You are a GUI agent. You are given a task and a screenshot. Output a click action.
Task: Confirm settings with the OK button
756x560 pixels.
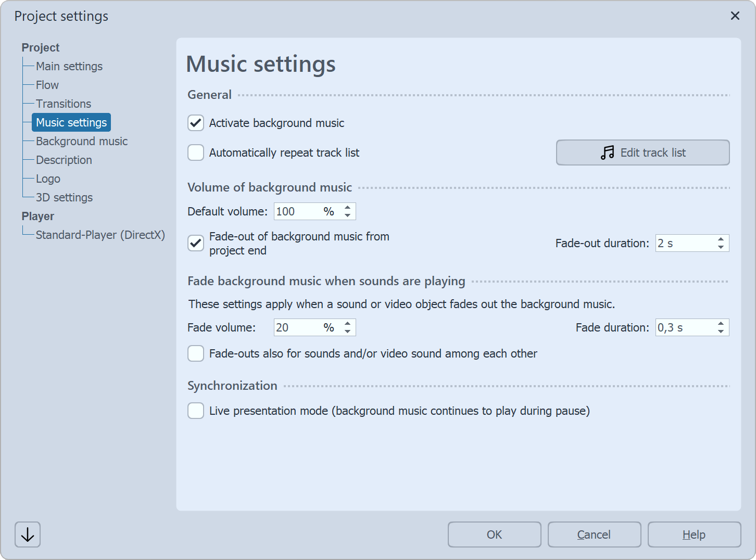pos(494,534)
